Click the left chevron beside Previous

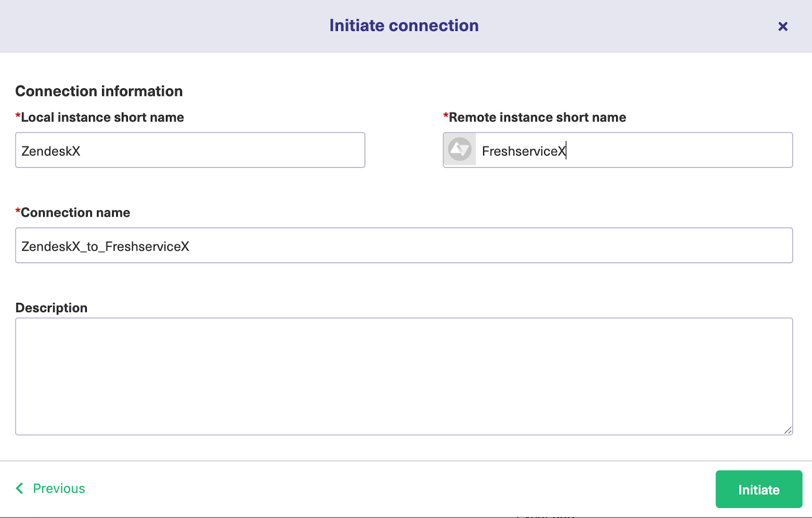tap(20, 488)
